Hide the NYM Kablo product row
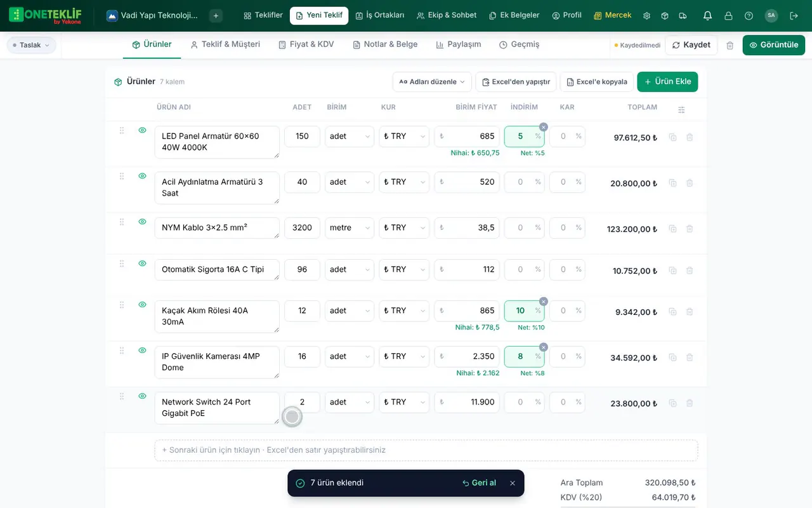Viewport: 812px width, 508px height. (x=142, y=222)
